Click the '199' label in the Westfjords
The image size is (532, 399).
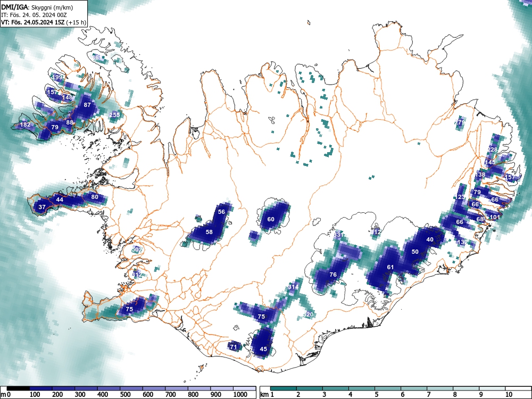57,77
